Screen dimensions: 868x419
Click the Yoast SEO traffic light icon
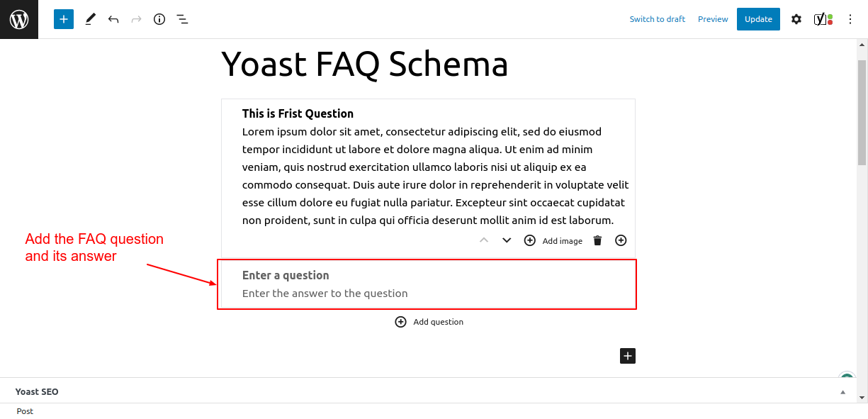point(823,19)
